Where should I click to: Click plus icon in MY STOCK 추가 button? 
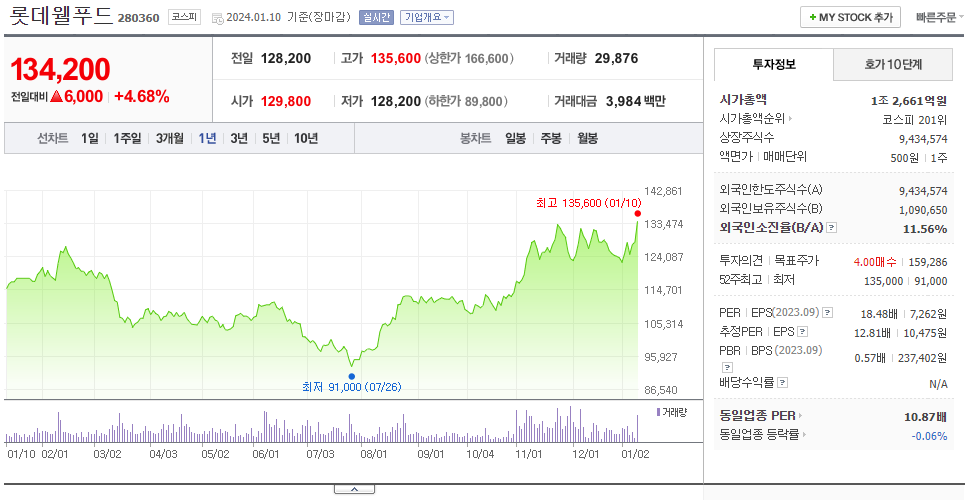tap(813, 17)
